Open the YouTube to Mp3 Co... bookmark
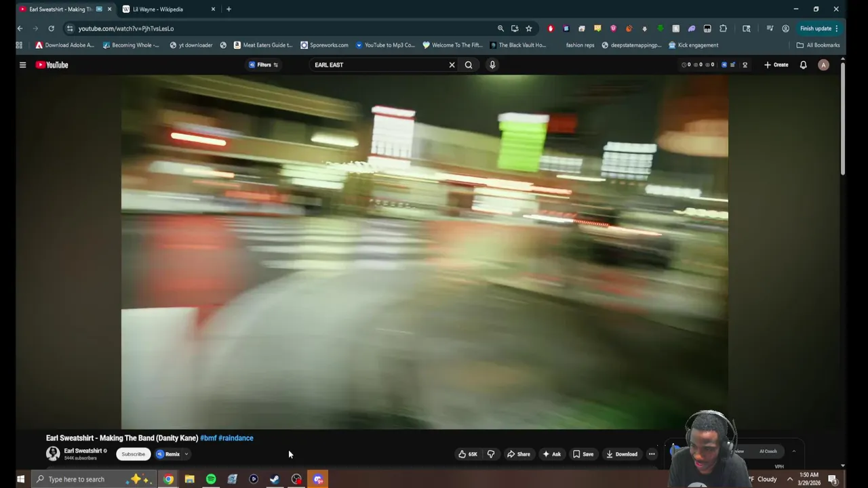Screen dimensions: 868x488 click(385, 45)
